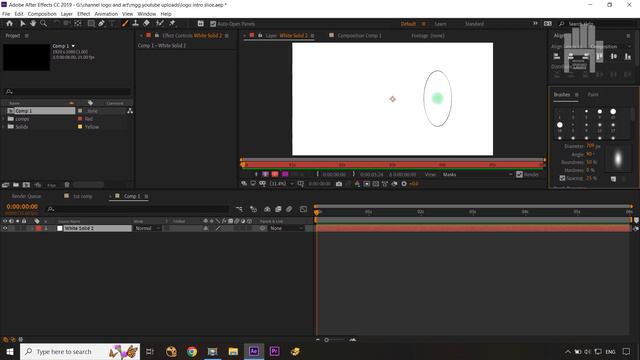Select the Puppet Pin tool
The height and width of the screenshot is (360, 640).
pyautogui.click(x=172, y=24)
